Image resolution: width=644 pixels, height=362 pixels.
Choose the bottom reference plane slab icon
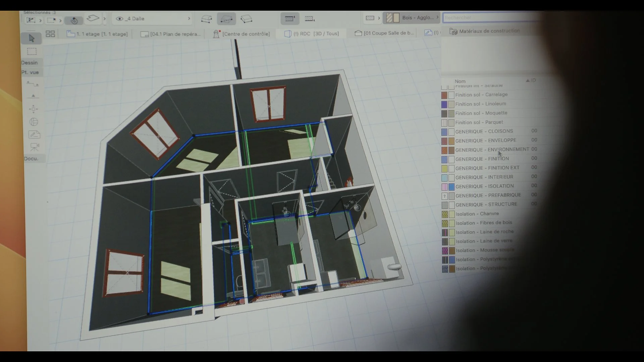click(x=247, y=19)
